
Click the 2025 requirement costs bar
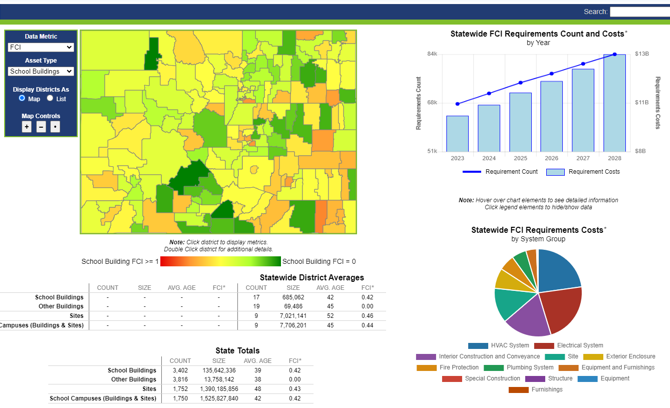click(x=520, y=122)
